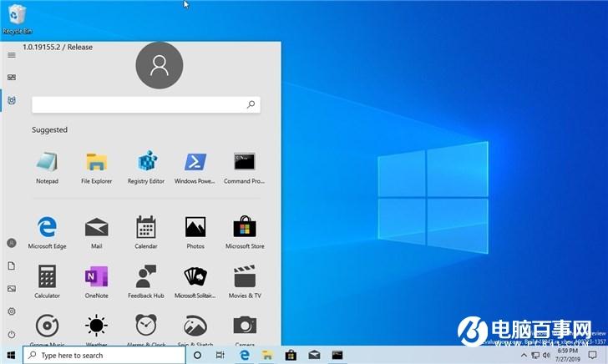Expand the Start hamburger menu

pyautogui.click(x=12, y=55)
